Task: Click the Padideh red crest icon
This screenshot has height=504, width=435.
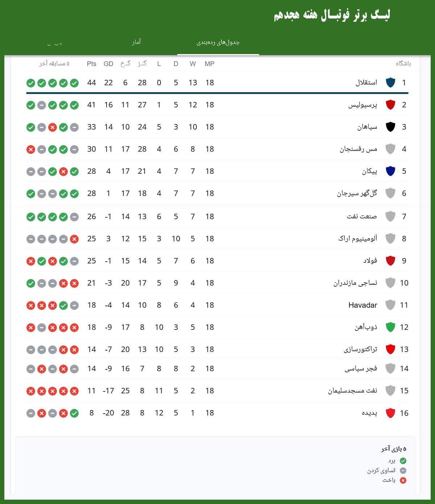Action: (x=391, y=413)
